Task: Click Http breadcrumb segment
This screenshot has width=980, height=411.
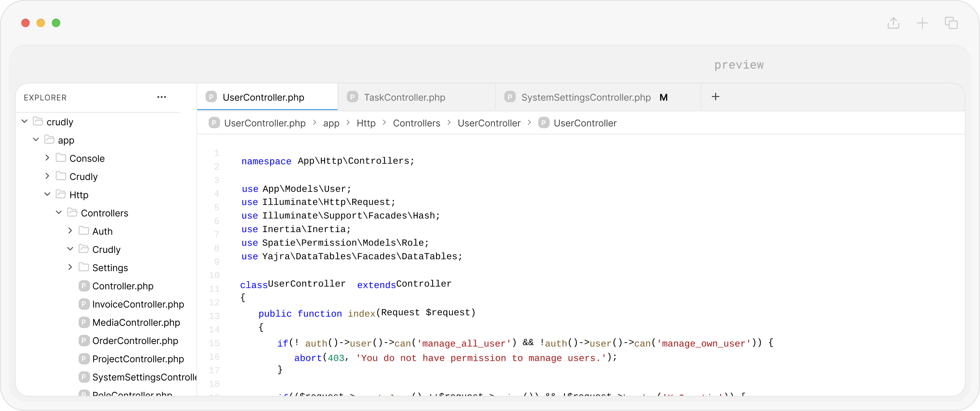Action: [x=366, y=123]
